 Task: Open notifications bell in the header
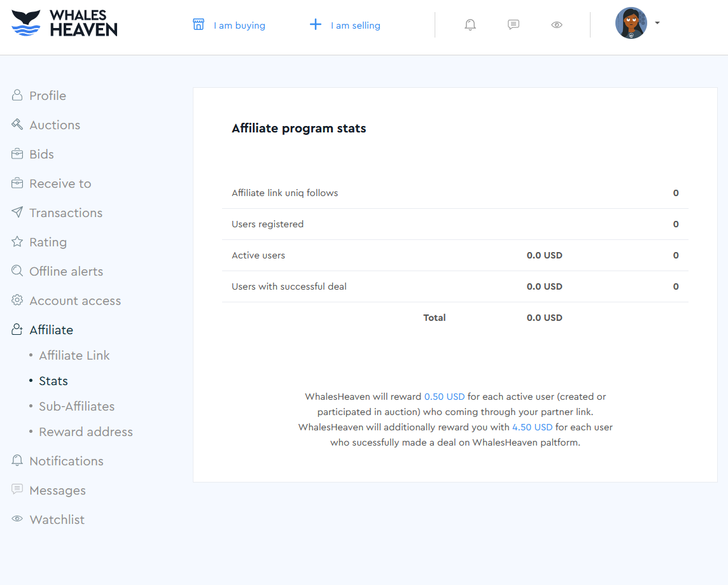tap(470, 25)
